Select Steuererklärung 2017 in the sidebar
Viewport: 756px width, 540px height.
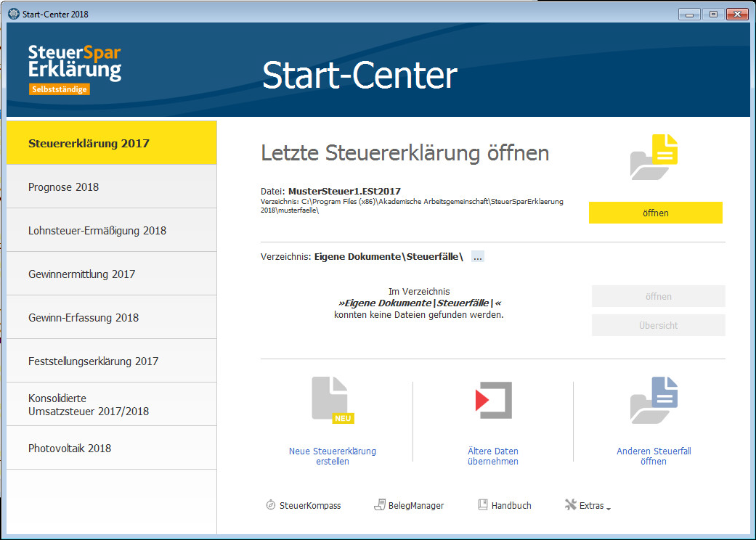click(x=111, y=143)
